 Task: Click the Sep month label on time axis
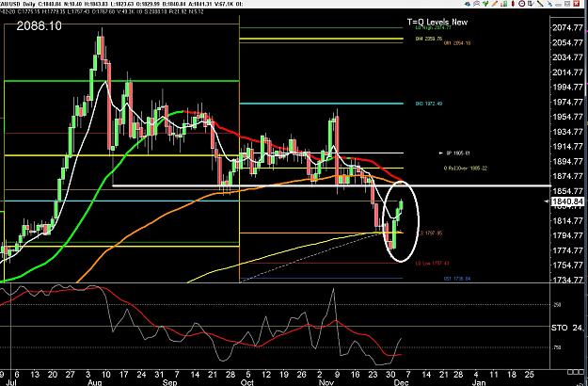[x=170, y=382]
